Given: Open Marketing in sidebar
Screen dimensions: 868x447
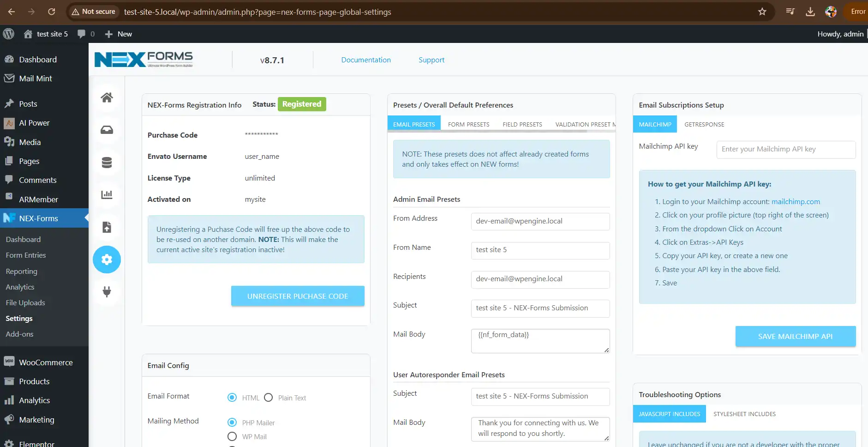Looking at the screenshot, I should pyautogui.click(x=36, y=420).
